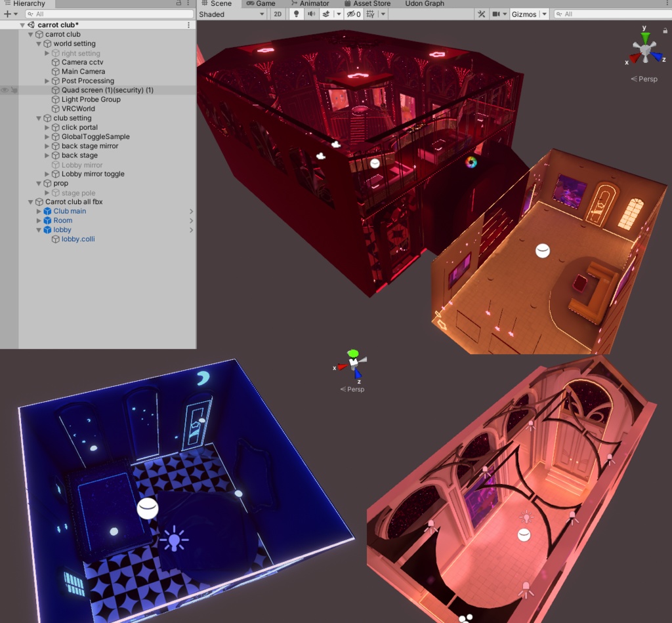Select Quad screen (1)(security) (1) object
672x623 pixels.
point(107,90)
